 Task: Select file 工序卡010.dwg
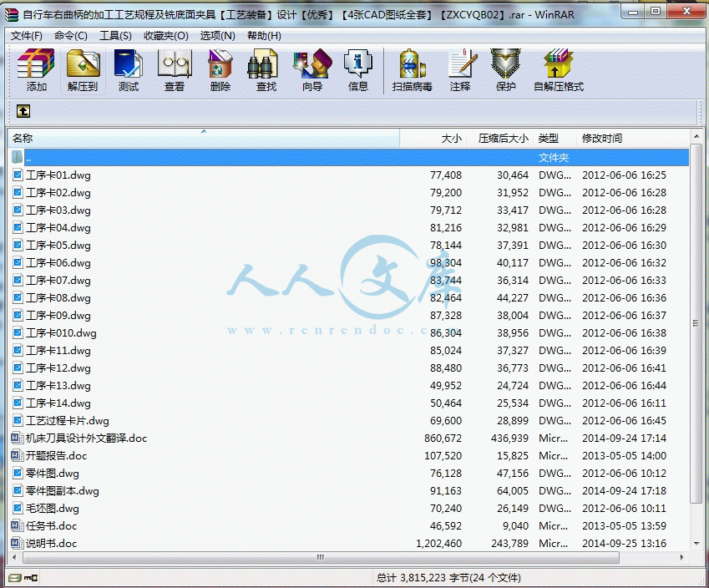coord(61,333)
